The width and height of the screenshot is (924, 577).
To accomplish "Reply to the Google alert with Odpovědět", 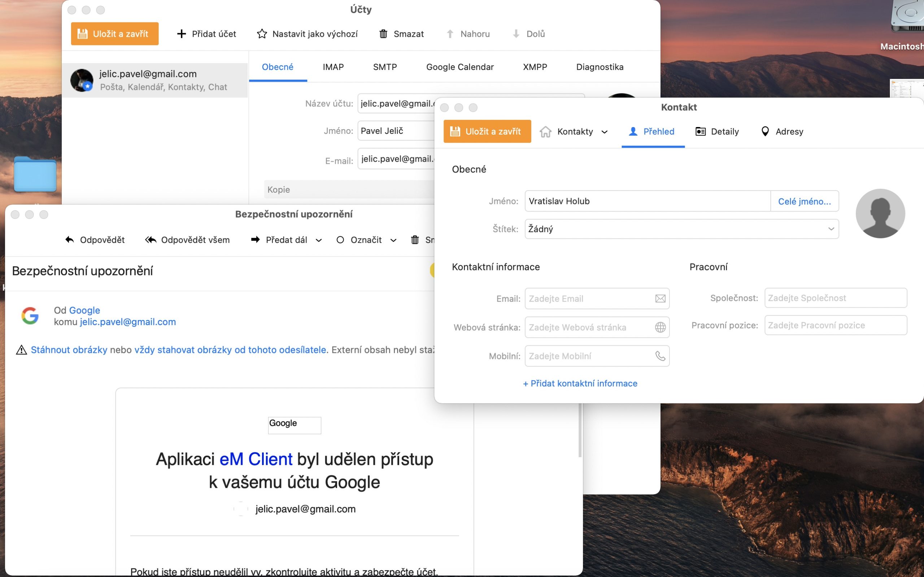I will coord(95,240).
